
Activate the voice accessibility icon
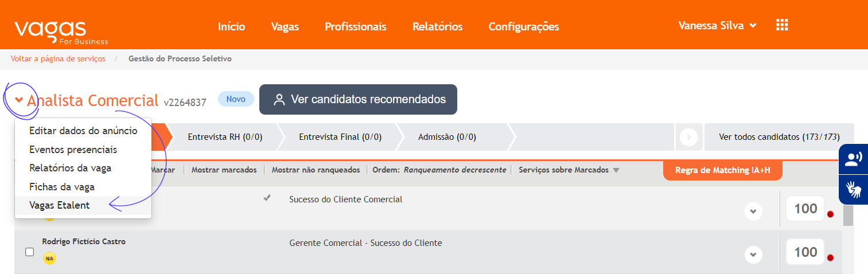[x=854, y=159]
